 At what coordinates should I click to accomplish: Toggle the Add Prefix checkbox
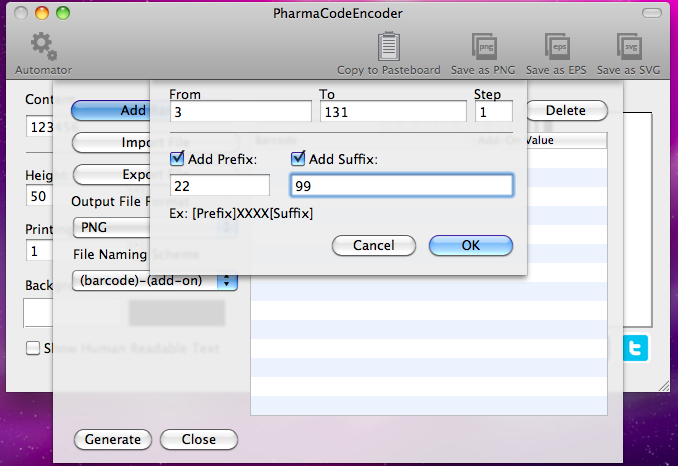pyautogui.click(x=177, y=159)
